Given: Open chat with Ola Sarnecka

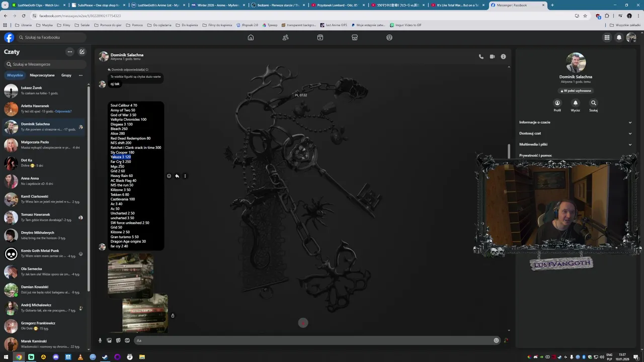Looking at the screenshot, I should 44,271.
